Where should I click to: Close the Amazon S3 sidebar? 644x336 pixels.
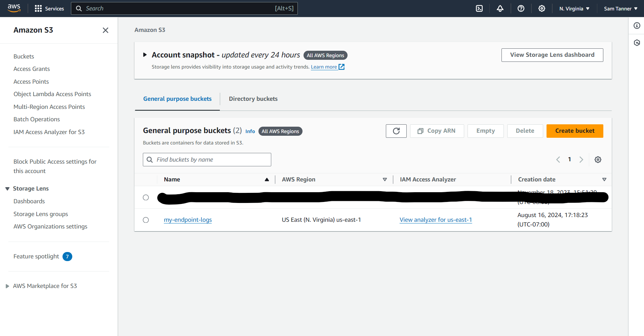tap(106, 30)
